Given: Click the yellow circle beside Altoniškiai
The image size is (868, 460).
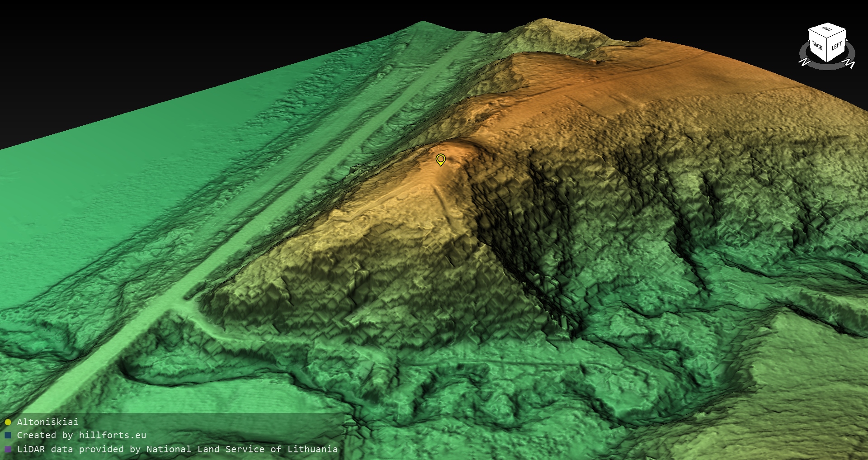Looking at the screenshot, I should [x=8, y=422].
